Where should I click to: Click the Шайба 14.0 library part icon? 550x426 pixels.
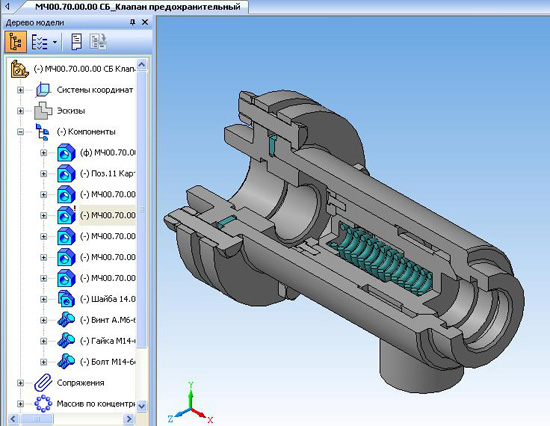pos(66,299)
